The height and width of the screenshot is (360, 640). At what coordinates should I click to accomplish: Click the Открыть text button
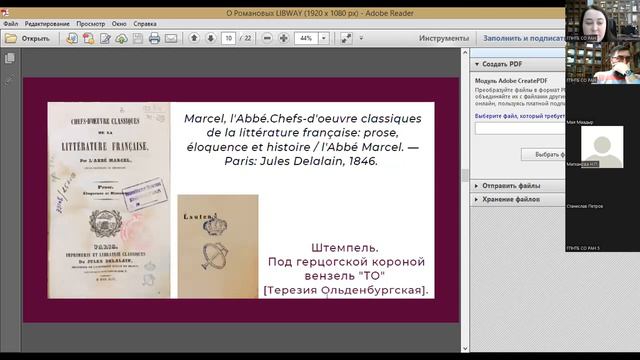click(36, 38)
